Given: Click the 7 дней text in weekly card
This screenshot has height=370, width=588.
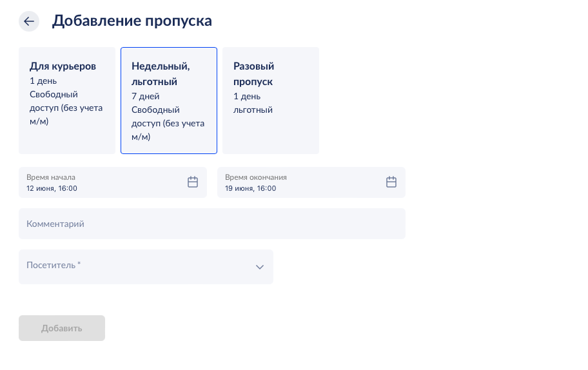Looking at the screenshot, I should [x=145, y=96].
